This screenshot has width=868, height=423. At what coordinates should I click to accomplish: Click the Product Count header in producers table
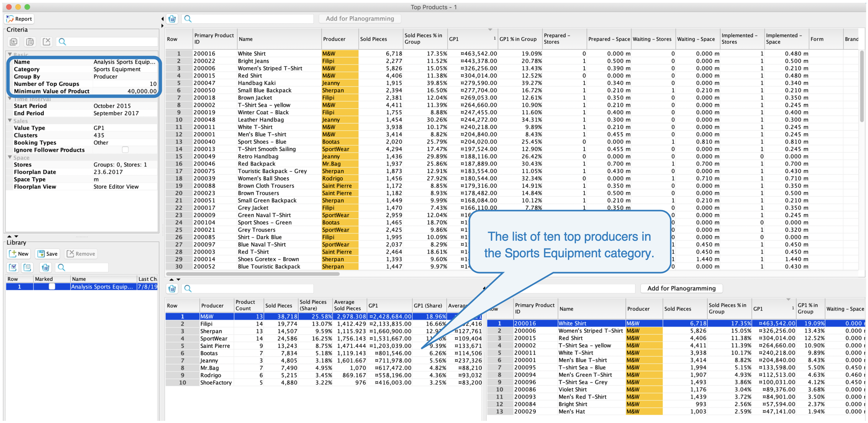(249, 306)
